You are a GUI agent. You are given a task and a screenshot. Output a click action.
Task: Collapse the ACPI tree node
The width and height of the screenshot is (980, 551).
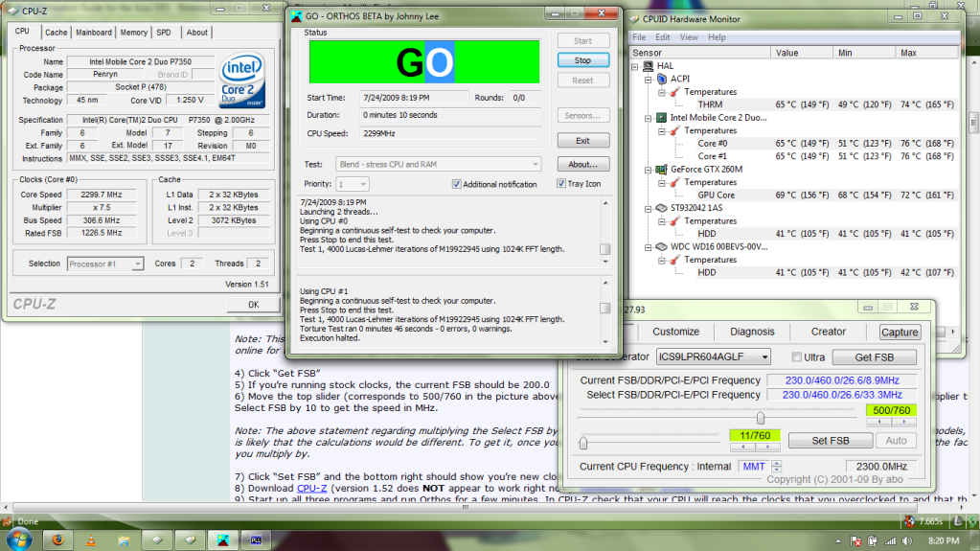tap(649, 79)
